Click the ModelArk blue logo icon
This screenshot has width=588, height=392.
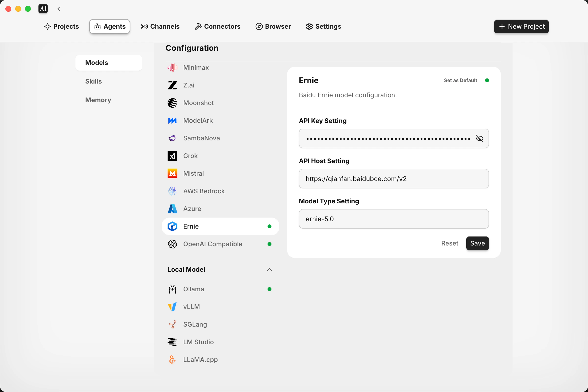point(172,121)
